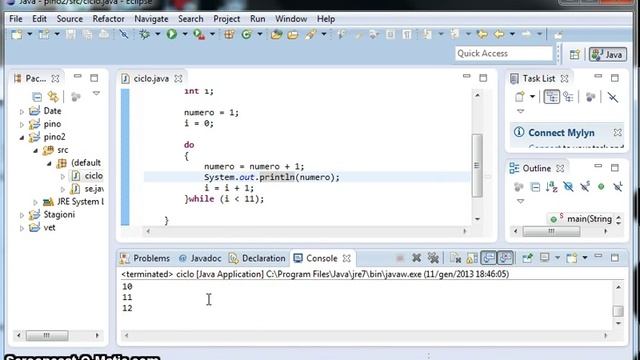The image size is (640, 360).
Task: Click the New file toolbar icon
Action: click(17, 34)
